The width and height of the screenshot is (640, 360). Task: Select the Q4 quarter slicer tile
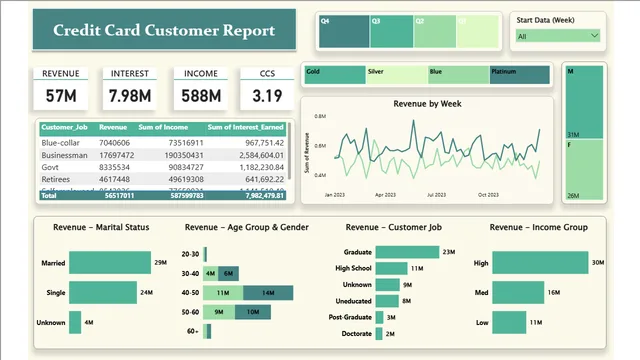[x=344, y=31]
